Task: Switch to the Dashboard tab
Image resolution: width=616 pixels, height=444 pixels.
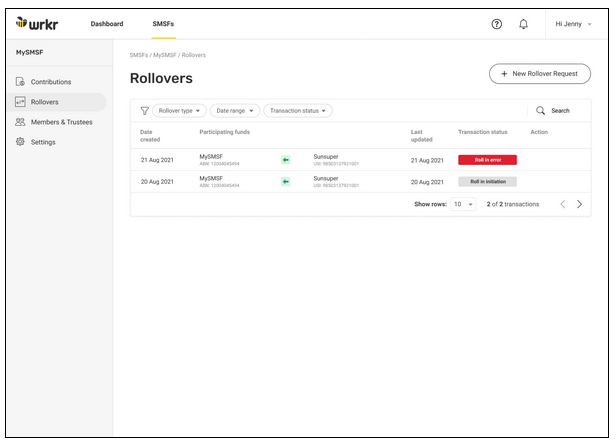Action: [107, 24]
